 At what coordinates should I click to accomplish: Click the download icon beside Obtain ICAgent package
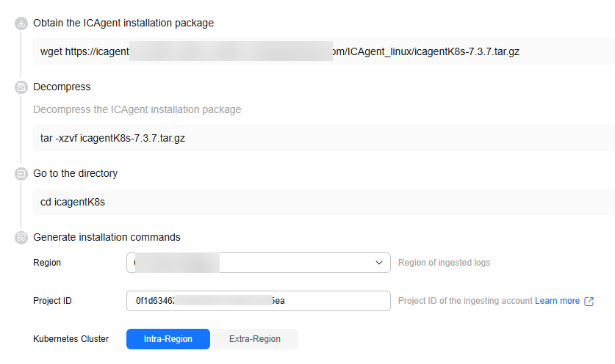point(21,23)
